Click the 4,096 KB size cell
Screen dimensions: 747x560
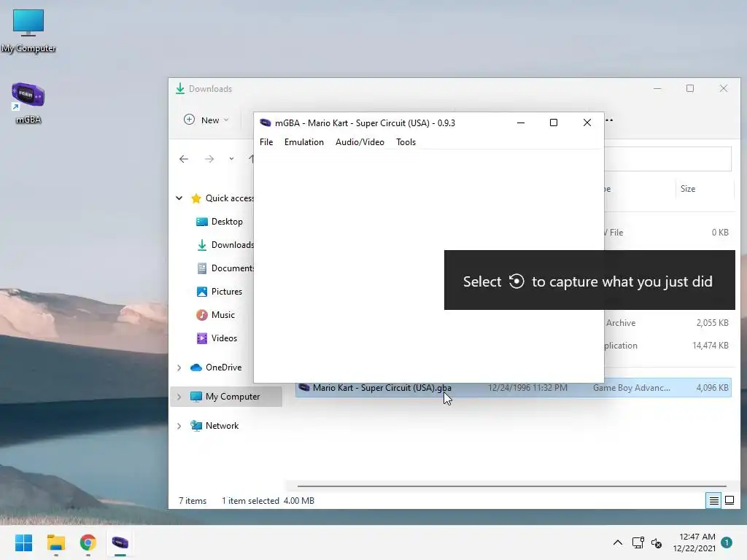pos(712,388)
